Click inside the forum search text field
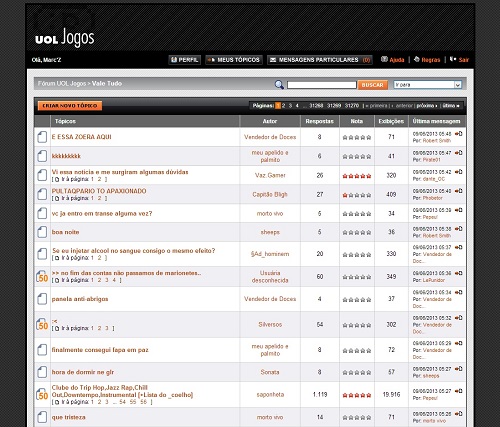This screenshot has width=500, height=427. 322,85
